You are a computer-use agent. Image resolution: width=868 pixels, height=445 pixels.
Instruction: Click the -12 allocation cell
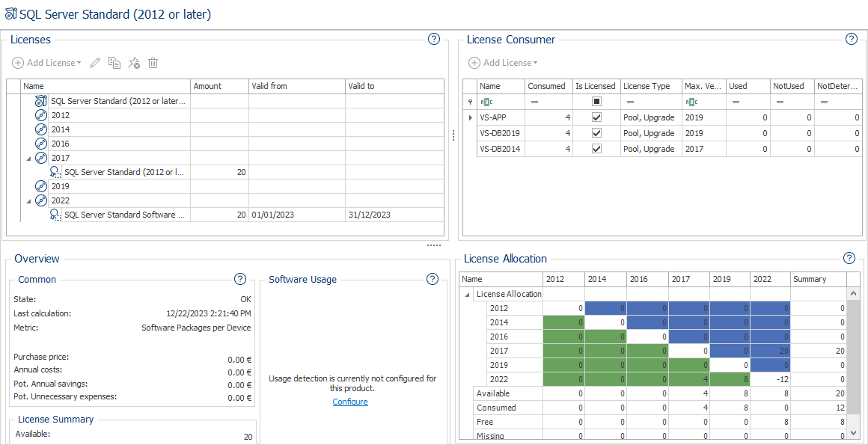click(x=771, y=379)
